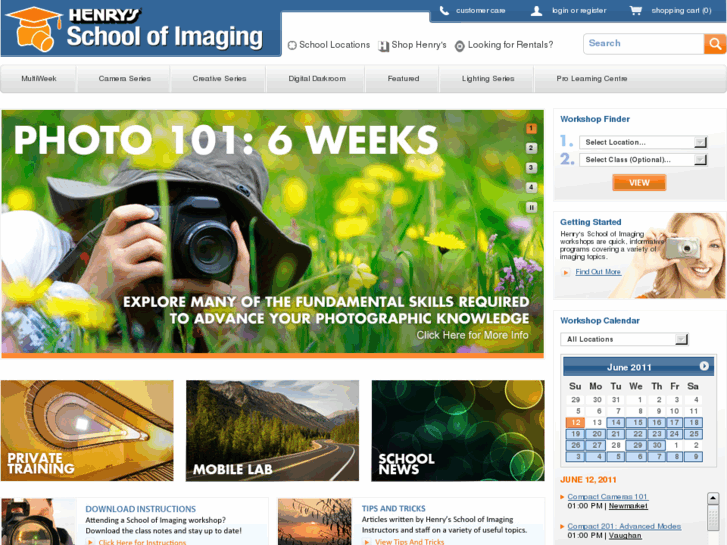The width and height of the screenshot is (727, 545).
Task: Open the Compact Cameras 101 workshop link
Action: [x=607, y=497]
